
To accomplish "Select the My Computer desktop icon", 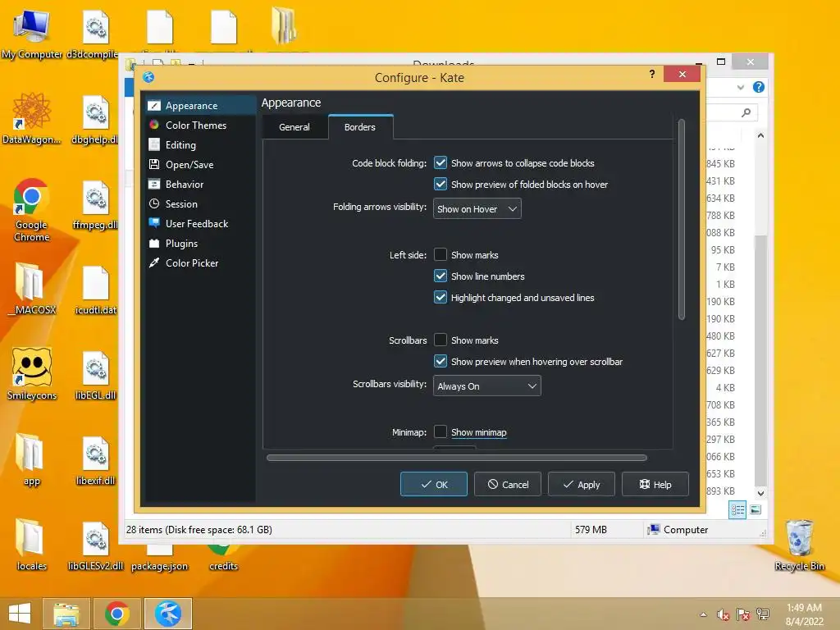I will (x=32, y=34).
